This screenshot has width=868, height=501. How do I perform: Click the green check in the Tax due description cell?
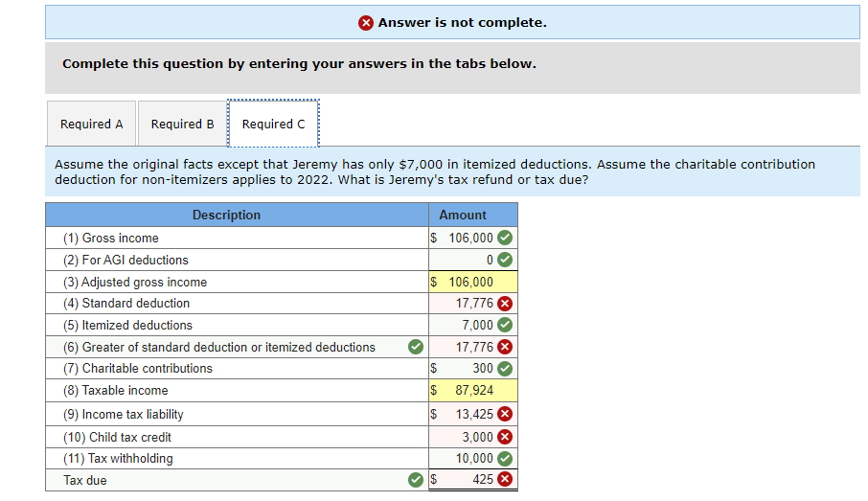click(x=416, y=480)
